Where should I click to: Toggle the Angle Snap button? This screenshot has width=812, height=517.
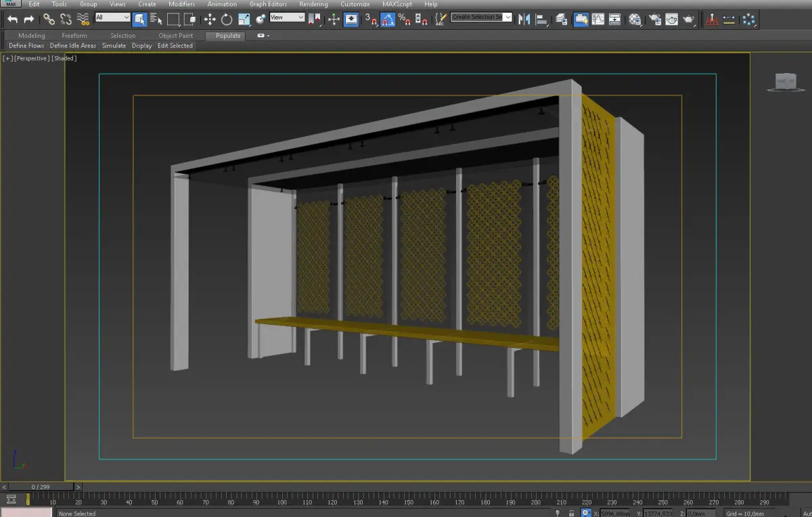(x=388, y=20)
